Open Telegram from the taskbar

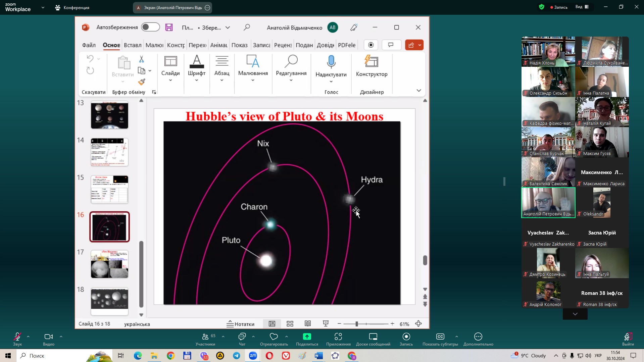237,356
